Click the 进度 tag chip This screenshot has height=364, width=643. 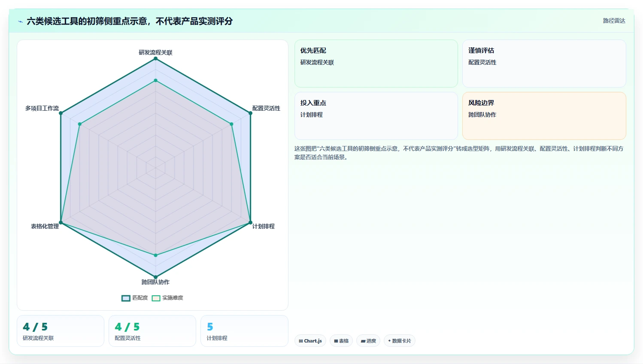pos(368,341)
